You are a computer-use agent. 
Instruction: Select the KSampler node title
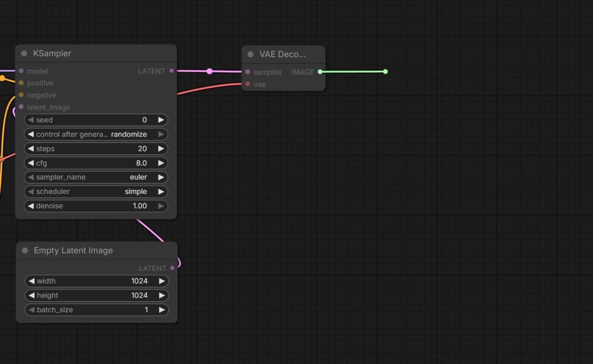pyautogui.click(x=52, y=54)
